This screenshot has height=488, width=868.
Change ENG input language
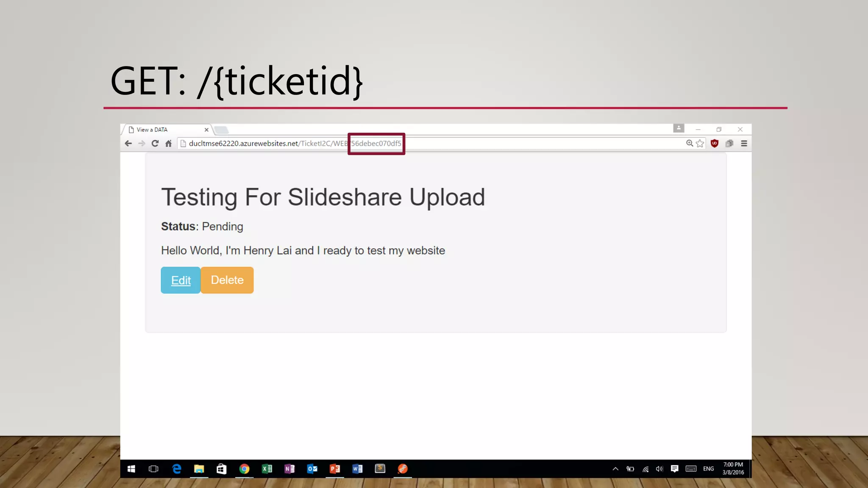coord(708,469)
